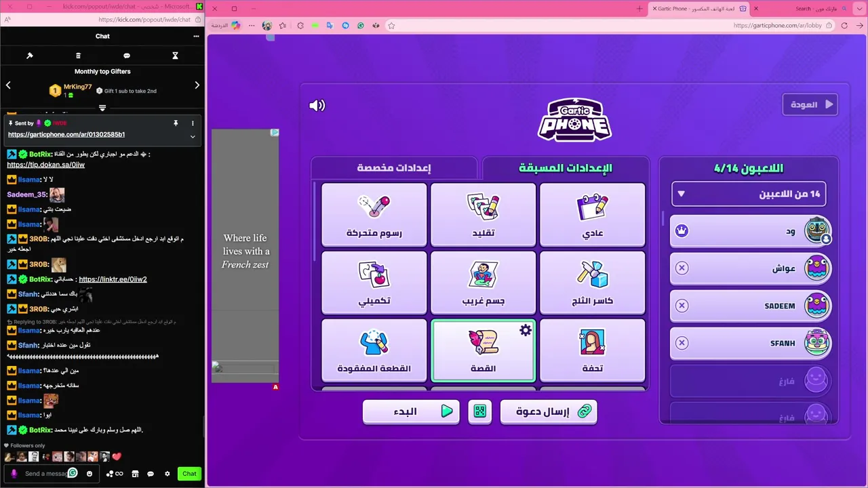Remove player SADEEM with the X icon
868x488 pixels.
[682, 306]
